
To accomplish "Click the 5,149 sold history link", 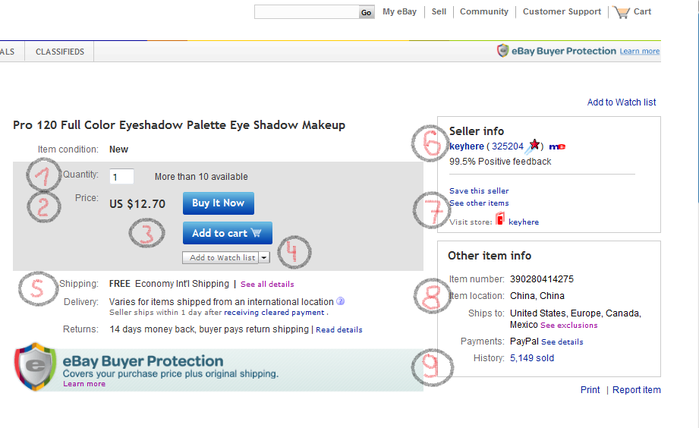I will pos(532,358).
